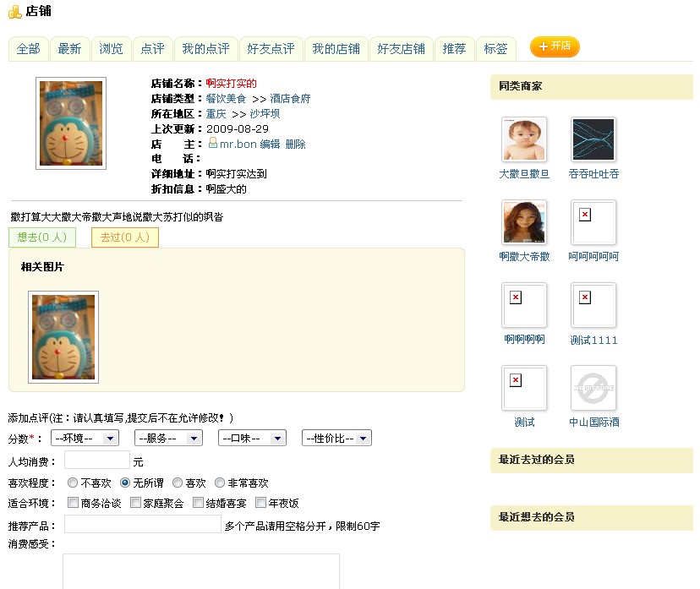The image size is (700, 589).
Task: Click the 推荐产品 input field
Action: click(142, 524)
